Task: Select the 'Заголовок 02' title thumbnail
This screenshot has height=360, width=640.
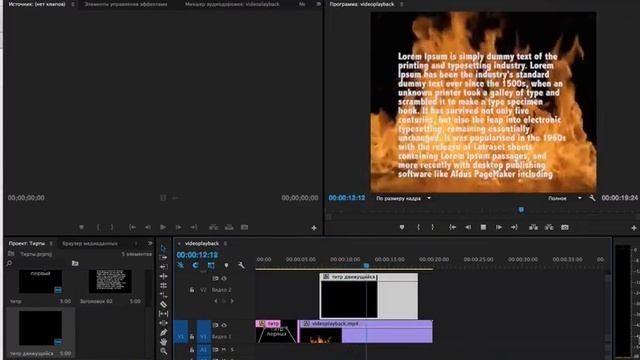Action: pos(110,281)
